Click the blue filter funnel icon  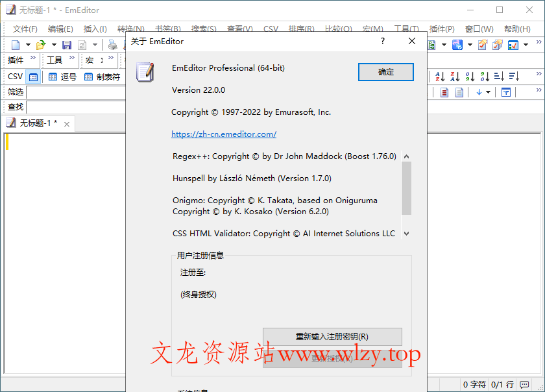click(506, 92)
